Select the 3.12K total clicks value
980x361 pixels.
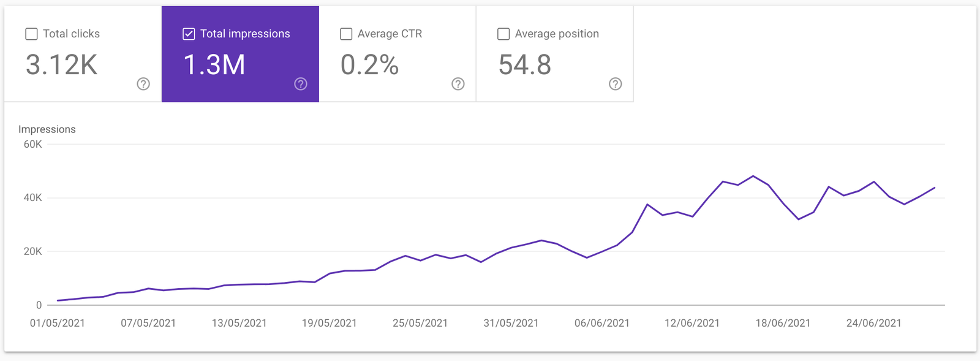click(x=62, y=65)
